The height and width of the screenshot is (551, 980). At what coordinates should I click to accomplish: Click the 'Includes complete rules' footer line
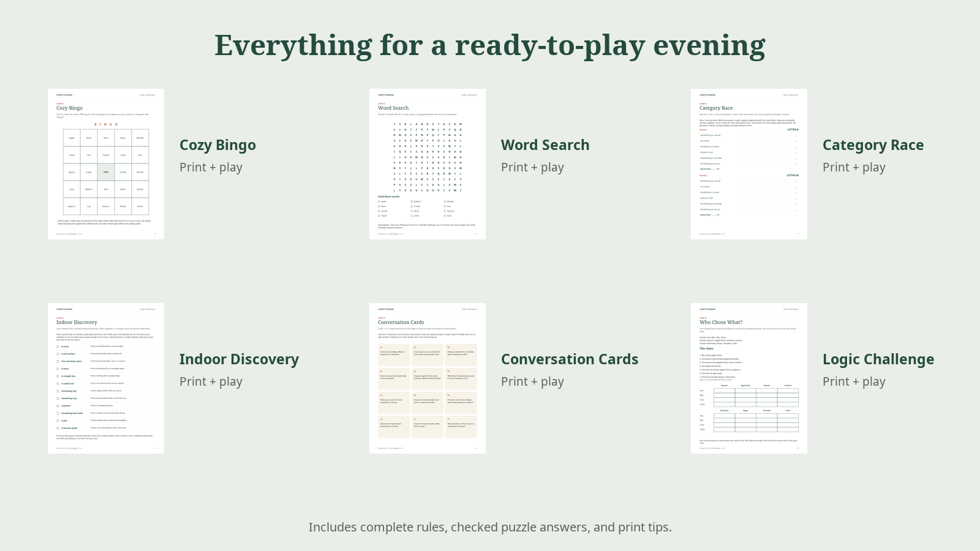[x=490, y=527]
